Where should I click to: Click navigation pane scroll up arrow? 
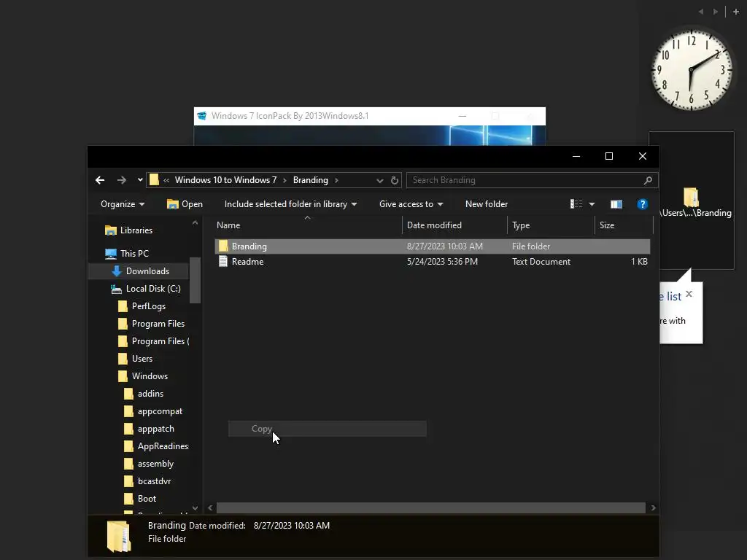point(195,222)
